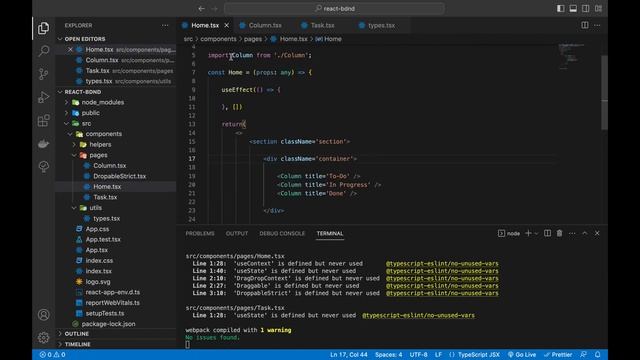Click Go Live in the status bar

point(522,354)
